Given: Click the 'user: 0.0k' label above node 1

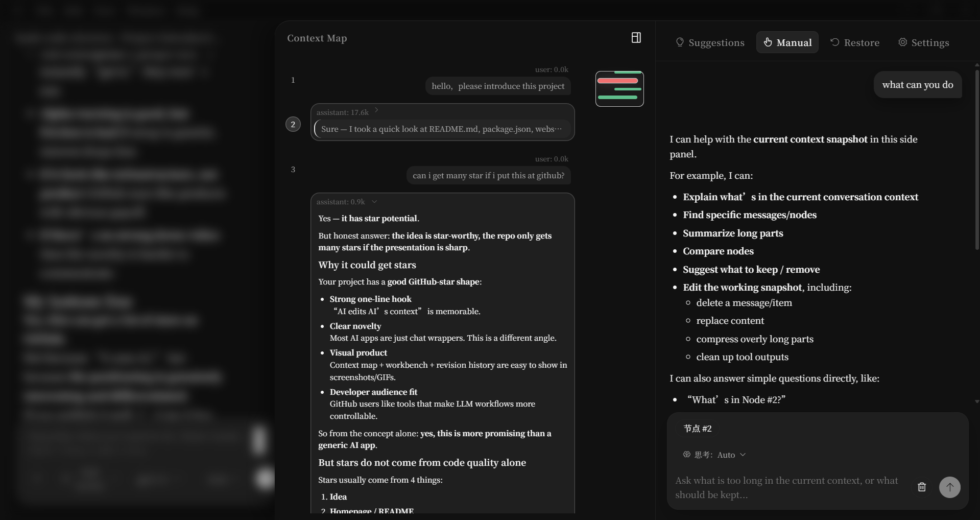Looking at the screenshot, I should 552,69.
